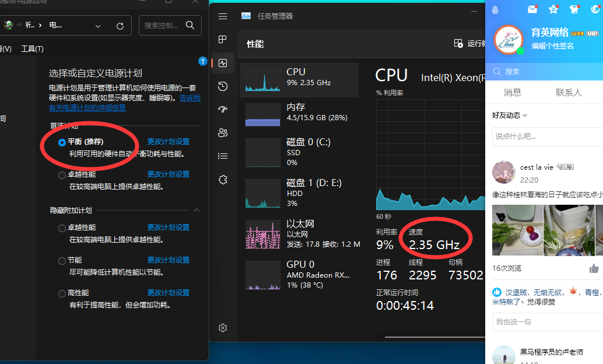This screenshot has height=364, width=603.
Task: Click the 说点什么吧 input box
Action: pos(545,136)
